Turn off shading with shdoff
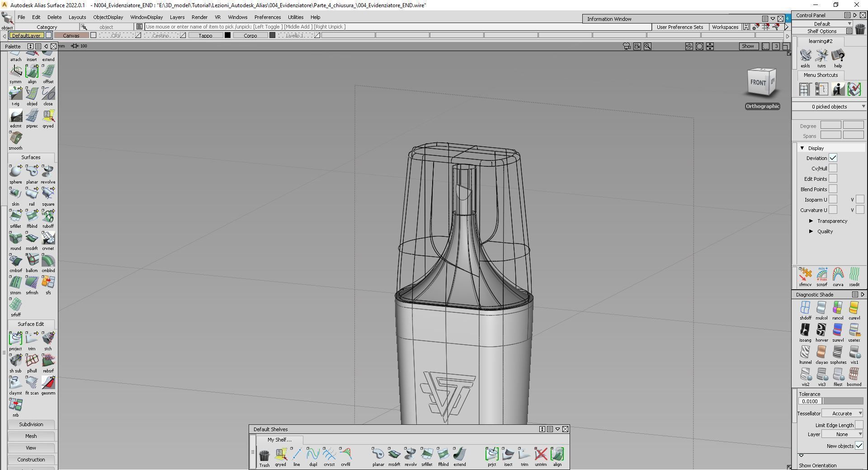 click(x=805, y=308)
